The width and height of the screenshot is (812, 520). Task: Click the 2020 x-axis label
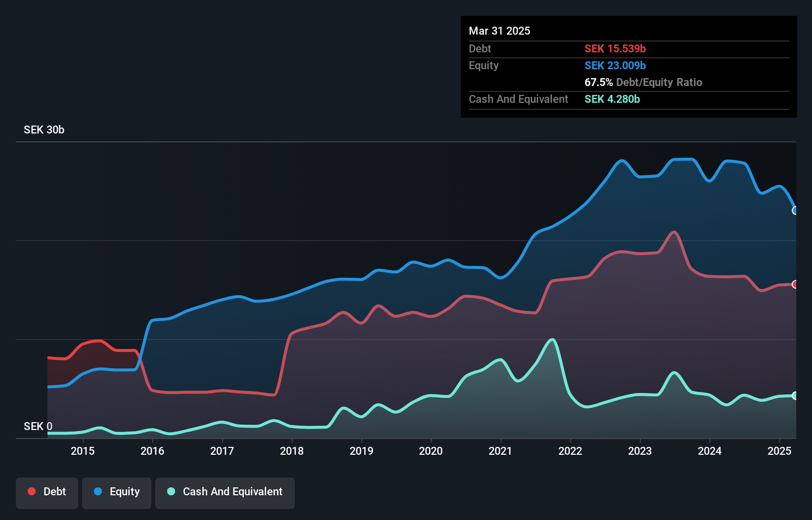[431, 451]
